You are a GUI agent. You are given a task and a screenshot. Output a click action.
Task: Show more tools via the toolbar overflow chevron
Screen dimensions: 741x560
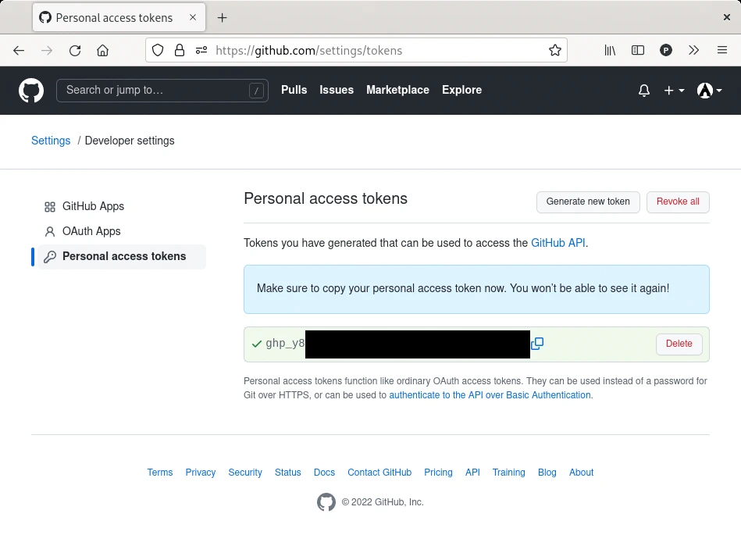693,51
